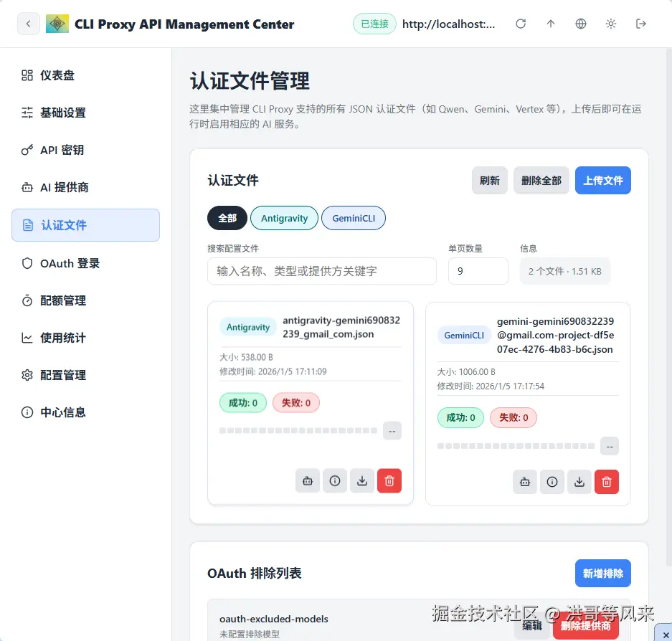
Task: Click the back chevron next to the app title
Action: (x=28, y=23)
